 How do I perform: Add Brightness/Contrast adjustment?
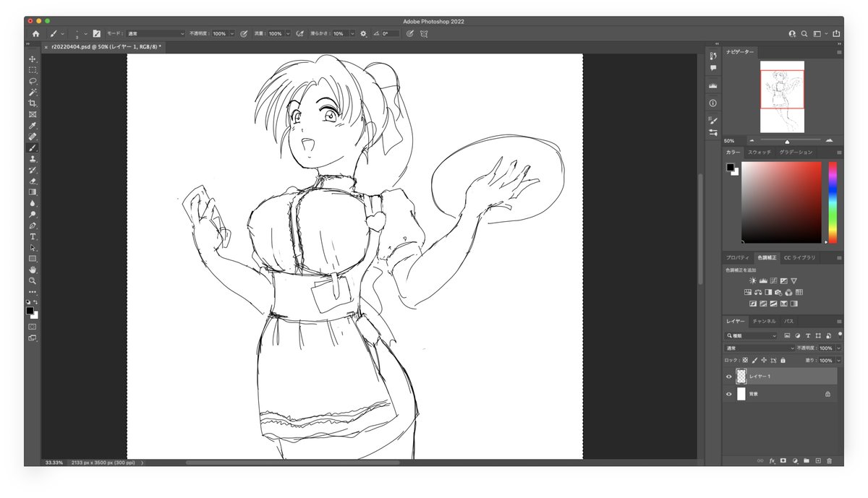coord(753,280)
